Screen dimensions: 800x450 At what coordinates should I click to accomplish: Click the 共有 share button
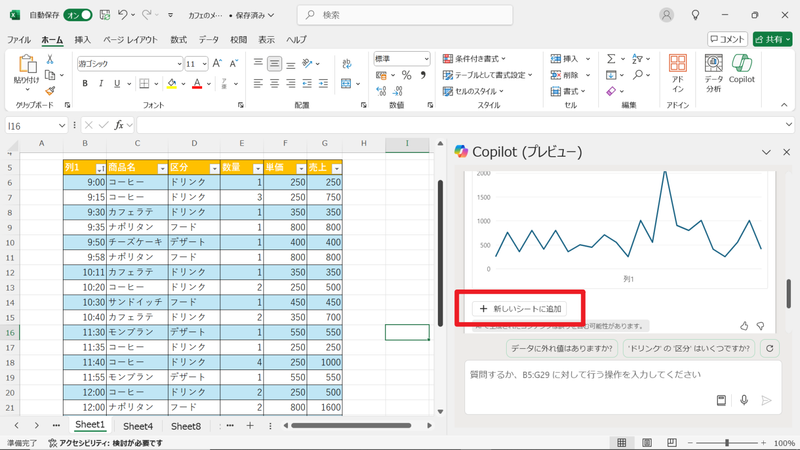[x=772, y=39]
